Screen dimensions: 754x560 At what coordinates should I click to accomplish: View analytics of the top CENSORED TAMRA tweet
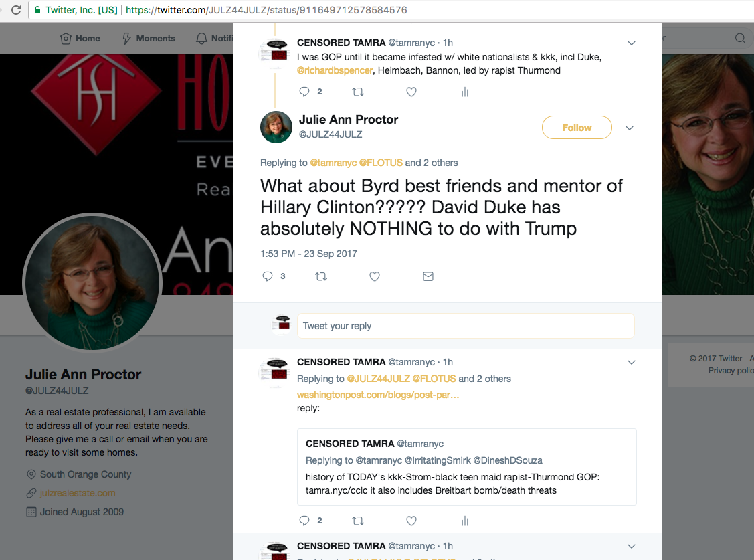[465, 92]
